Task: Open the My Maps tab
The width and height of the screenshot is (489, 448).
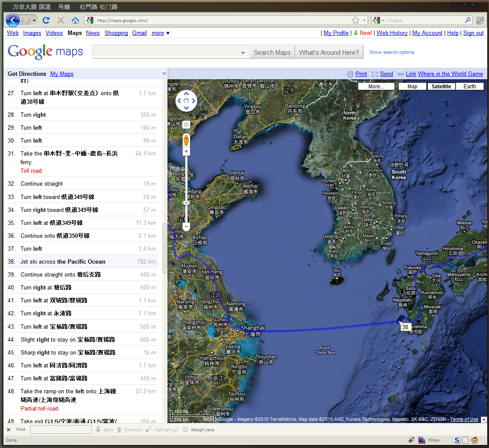Action: coord(62,74)
